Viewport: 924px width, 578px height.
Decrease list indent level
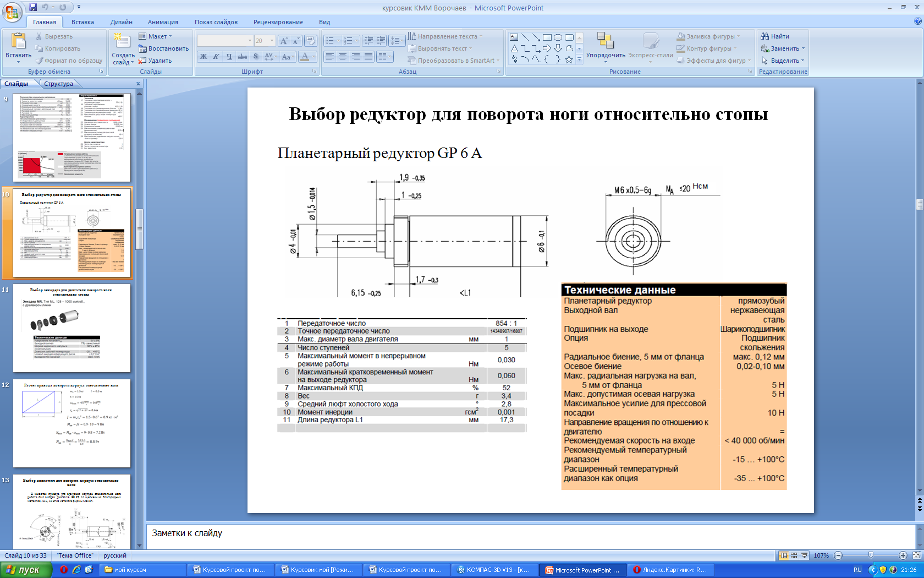click(x=369, y=41)
